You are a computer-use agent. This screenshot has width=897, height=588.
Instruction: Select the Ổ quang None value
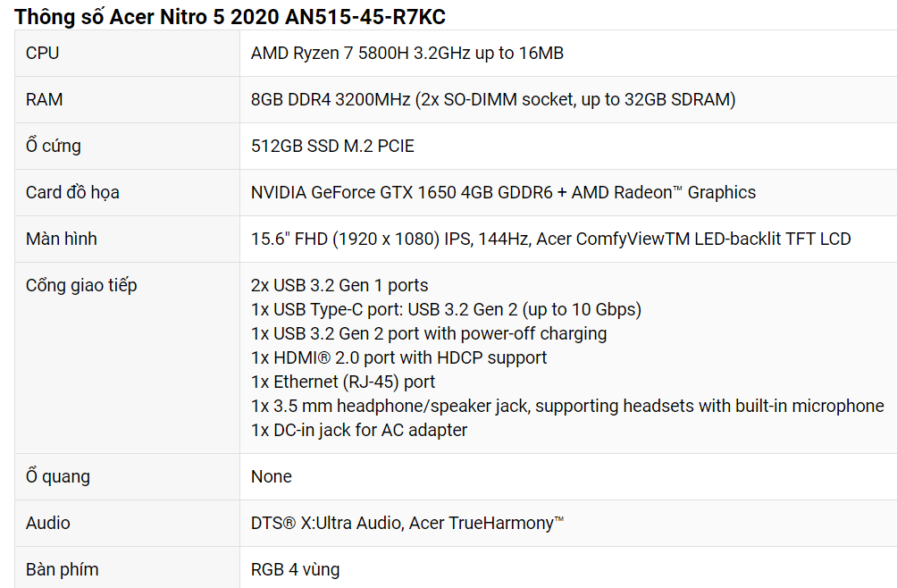point(272,476)
